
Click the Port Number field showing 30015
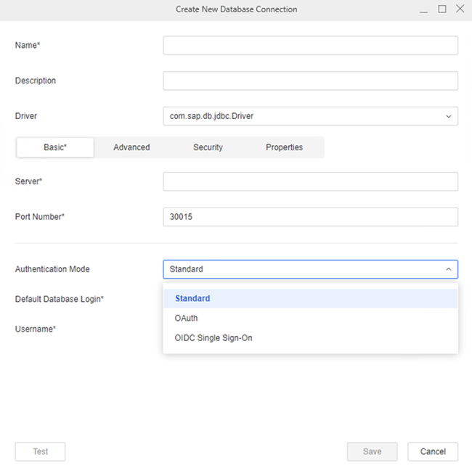point(310,217)
